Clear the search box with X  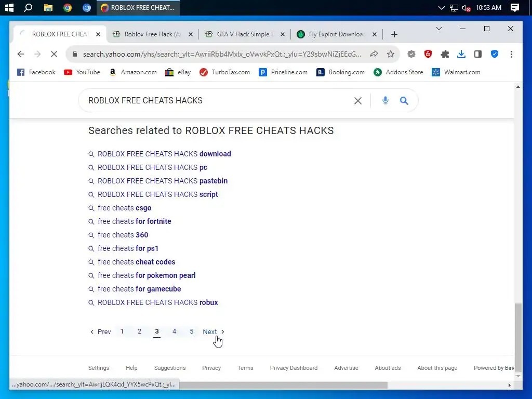click(x=357, y=100)
